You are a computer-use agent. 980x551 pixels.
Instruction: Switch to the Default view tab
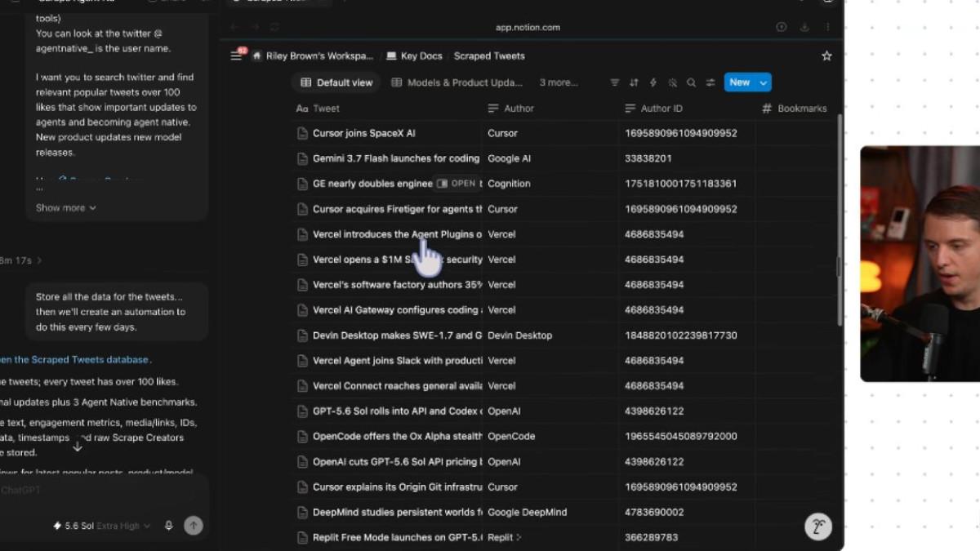click(336, 82)
